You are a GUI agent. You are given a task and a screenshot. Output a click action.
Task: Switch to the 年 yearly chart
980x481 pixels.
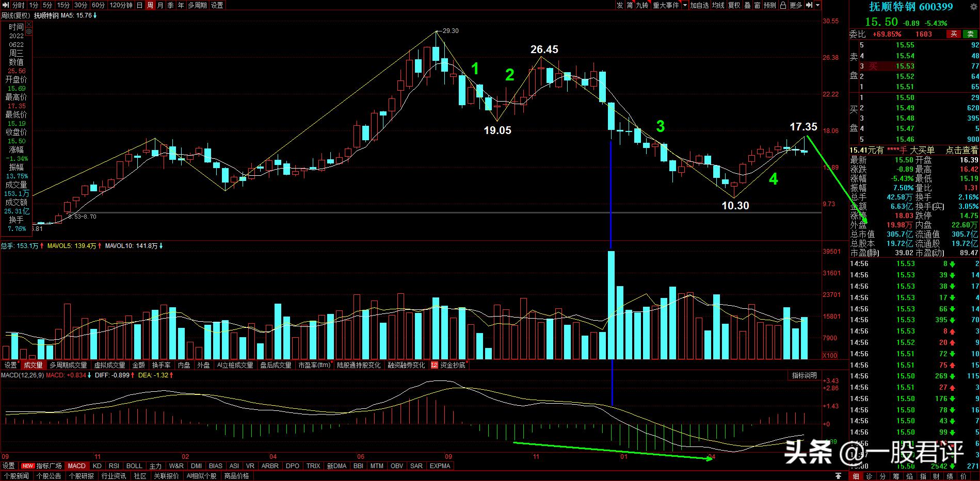181,5
